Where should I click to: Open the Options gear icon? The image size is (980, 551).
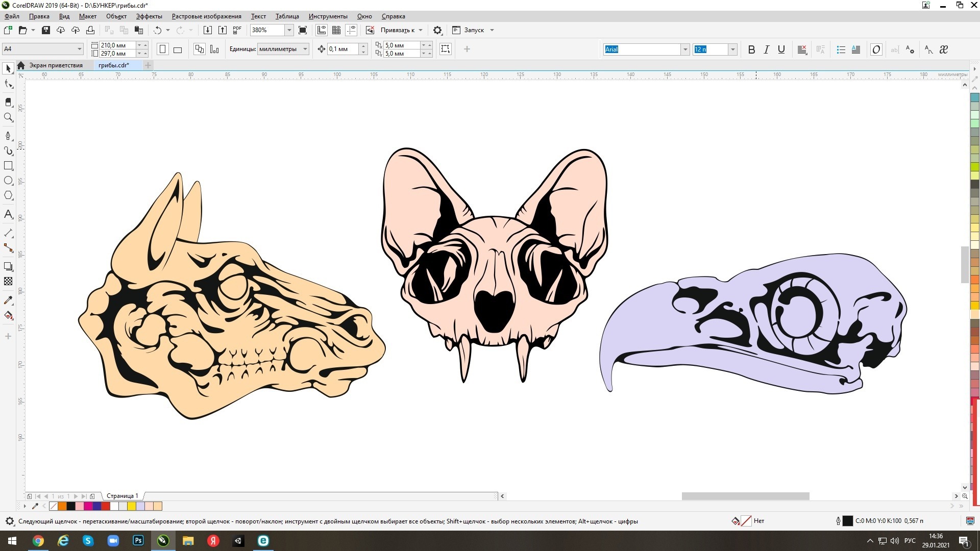click(437, 30)
